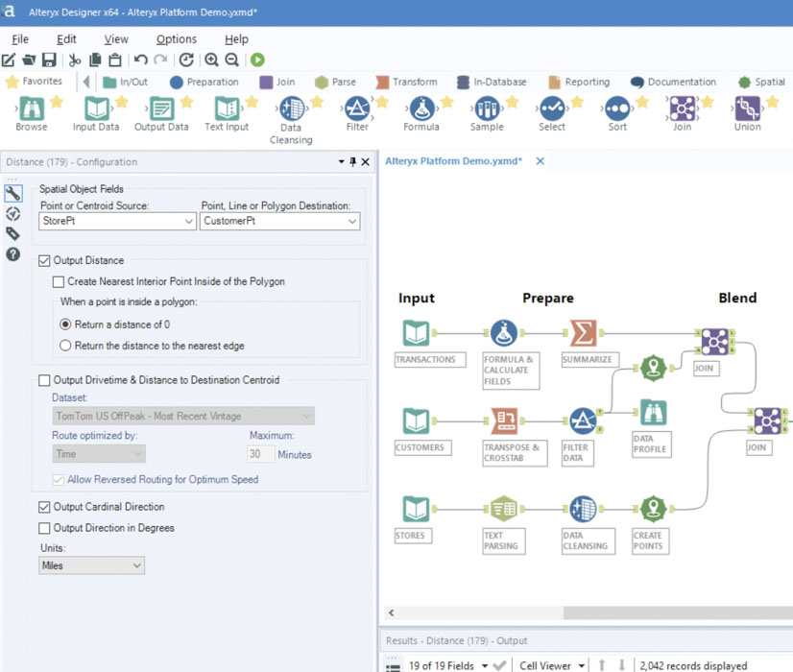Enable Output Drivetime & Distance checkbox

pyautogui.click(x=44, y=380)
